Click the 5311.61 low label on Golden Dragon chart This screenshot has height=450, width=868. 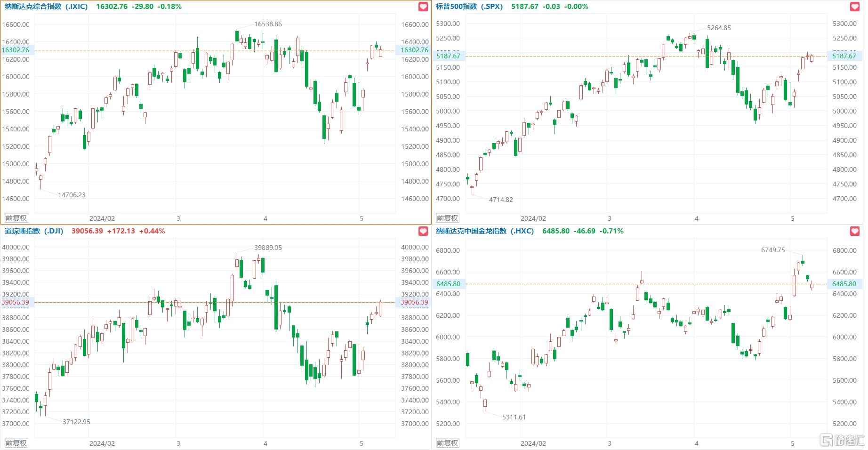click(x=514, y=417)
